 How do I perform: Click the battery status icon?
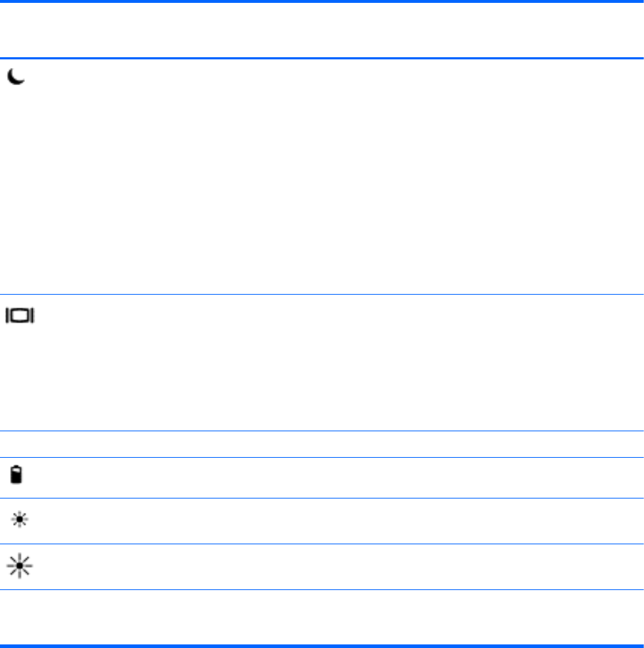click(x=16, y=475)
